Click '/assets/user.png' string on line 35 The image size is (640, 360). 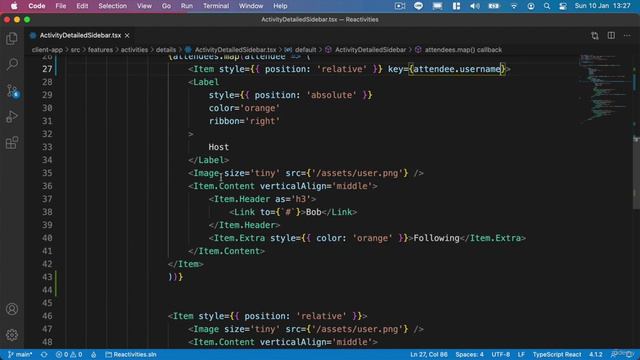pos(357,173)
